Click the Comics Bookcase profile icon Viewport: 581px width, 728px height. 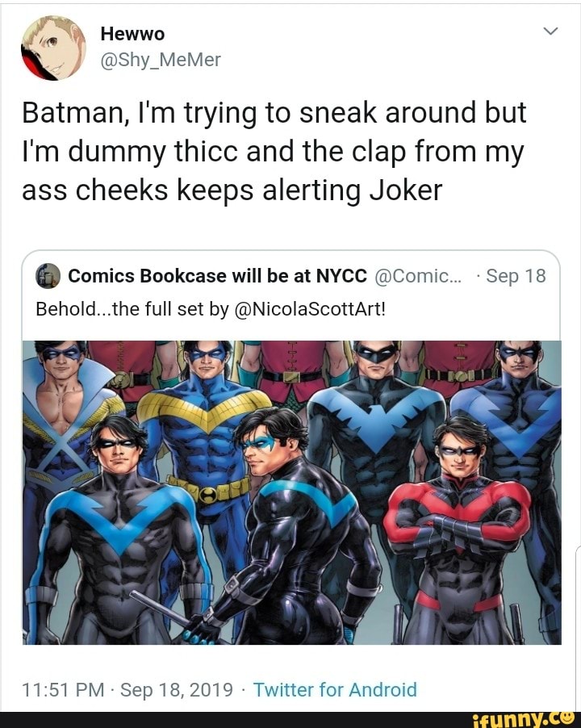[x=48, y=276]
